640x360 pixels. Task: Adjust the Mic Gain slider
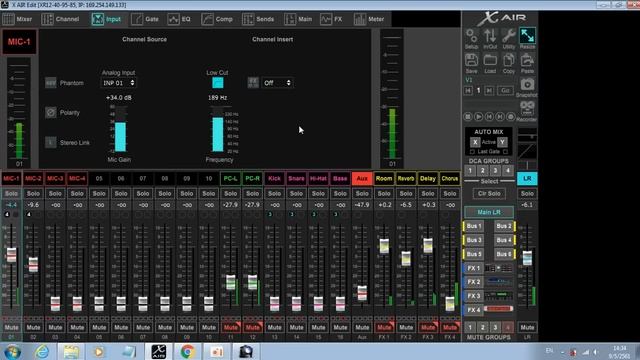(120, 129)
